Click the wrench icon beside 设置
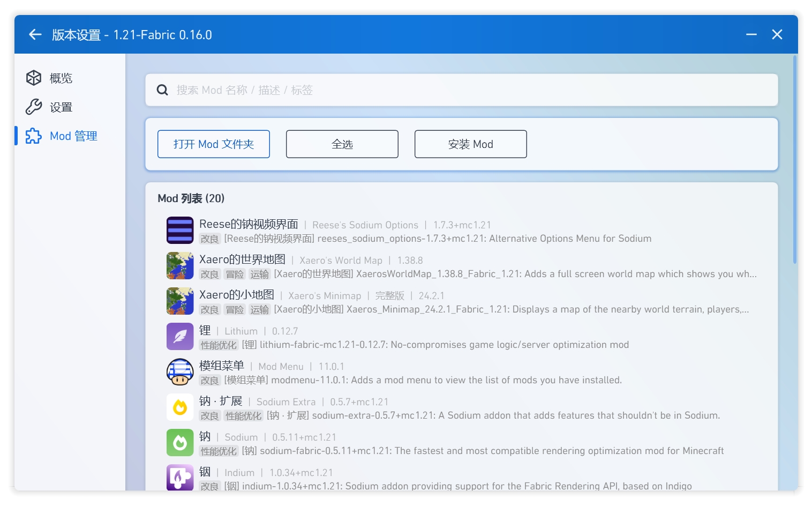Viewport: 812px width, 505px height. click(x=34, y=107)
